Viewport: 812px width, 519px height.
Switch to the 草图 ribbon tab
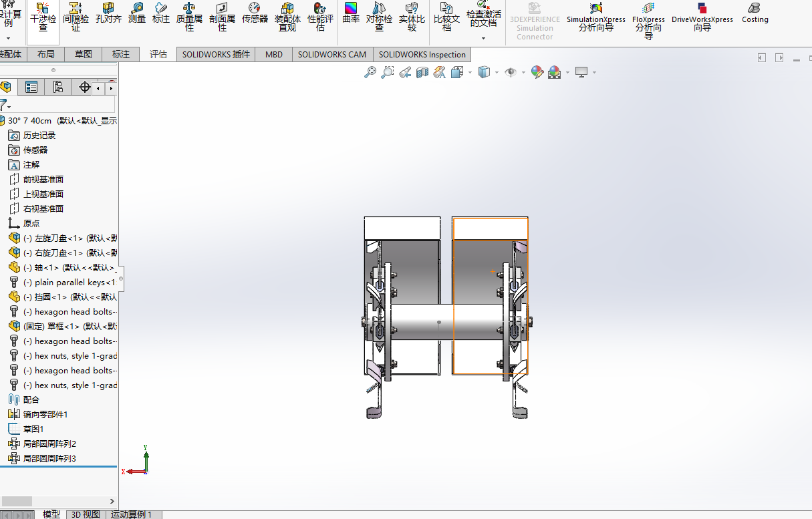click(x=84, y=54)
